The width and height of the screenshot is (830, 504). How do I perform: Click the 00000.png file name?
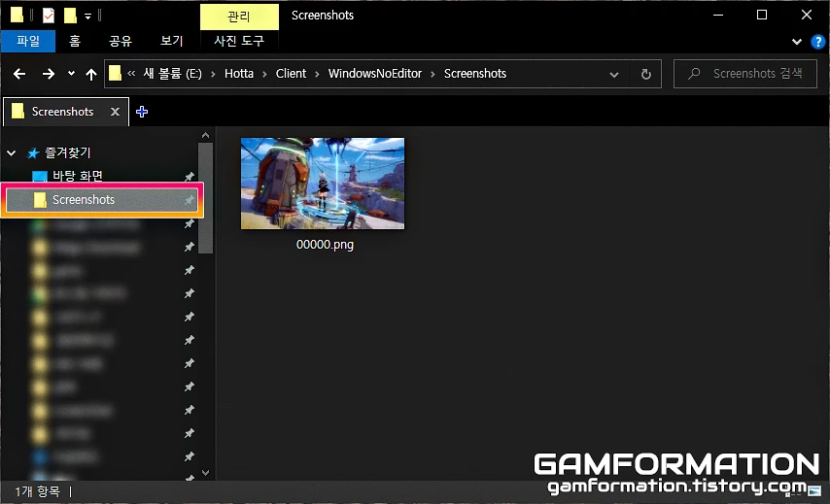(x=325, y=245)
